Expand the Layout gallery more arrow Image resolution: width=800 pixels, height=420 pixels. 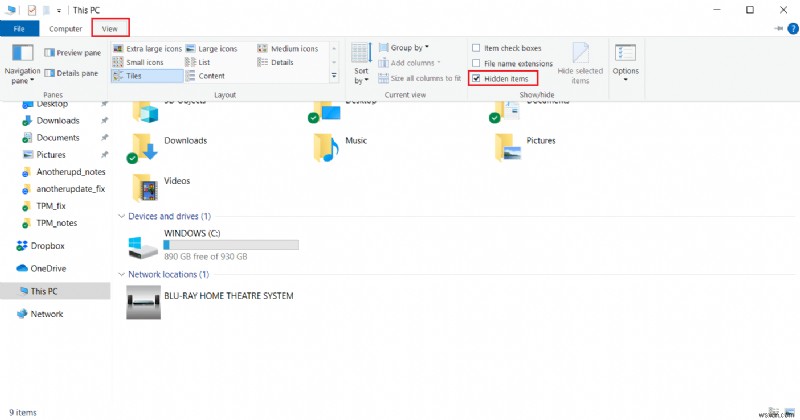point(334,76)
